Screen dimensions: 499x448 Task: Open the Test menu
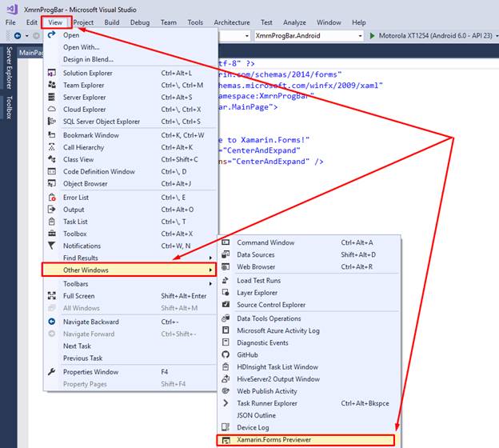click(266, 22)
